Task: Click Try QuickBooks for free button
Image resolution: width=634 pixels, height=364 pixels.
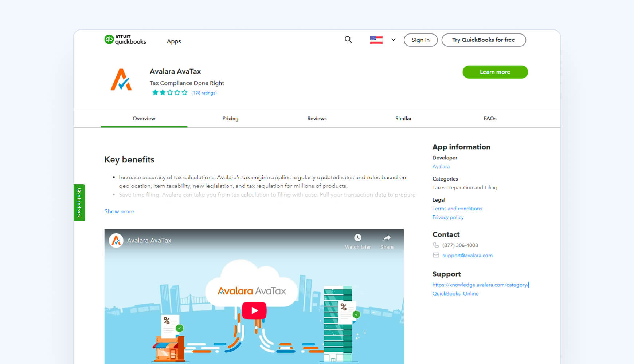Action: [x=484, y=40]
